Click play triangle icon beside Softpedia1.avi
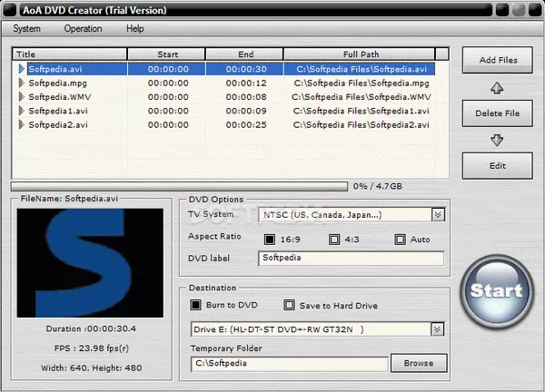Screen dimensions: 545x392 (x=22, y=111)
